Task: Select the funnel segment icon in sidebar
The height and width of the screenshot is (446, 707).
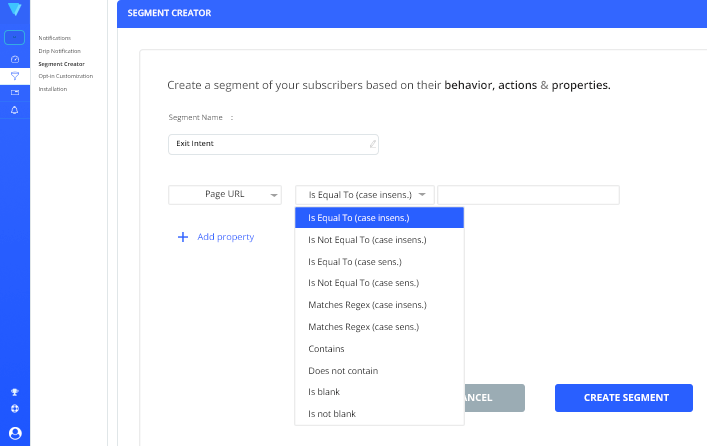Action: click(x=14, y=76)
